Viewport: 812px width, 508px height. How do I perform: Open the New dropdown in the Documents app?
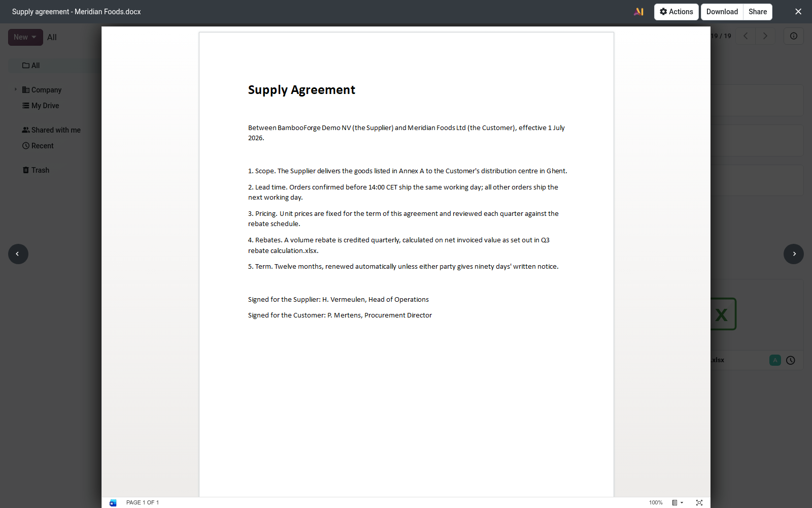pyautogui.click(x=25, y=37)
